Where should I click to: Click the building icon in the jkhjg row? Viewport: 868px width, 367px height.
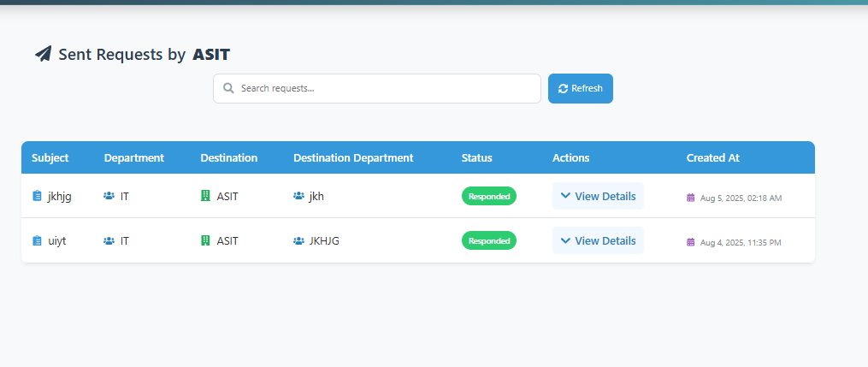pyautogui.click(x=205, y=195)
